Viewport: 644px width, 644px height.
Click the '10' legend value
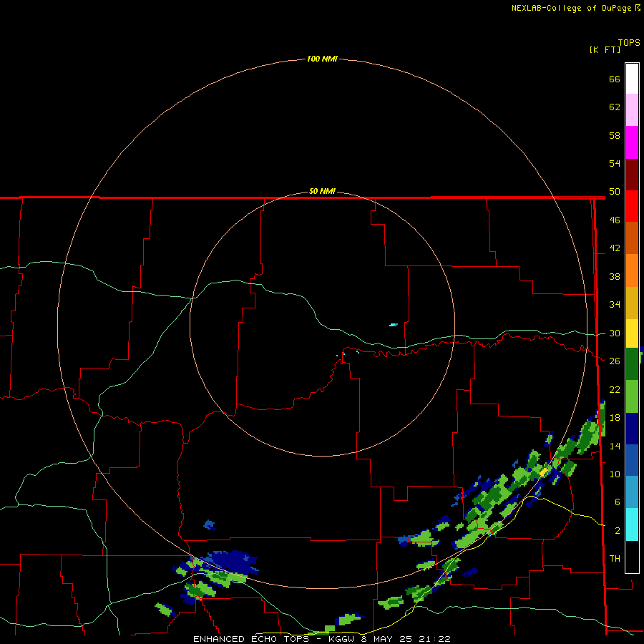click(615, 474)
